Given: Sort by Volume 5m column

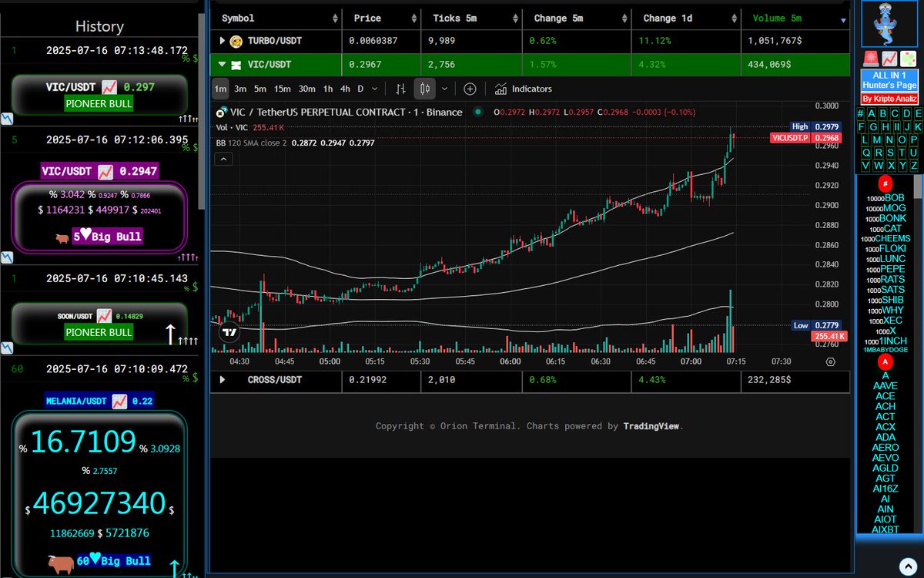Looking at the screenshot, I should point(795,18).
